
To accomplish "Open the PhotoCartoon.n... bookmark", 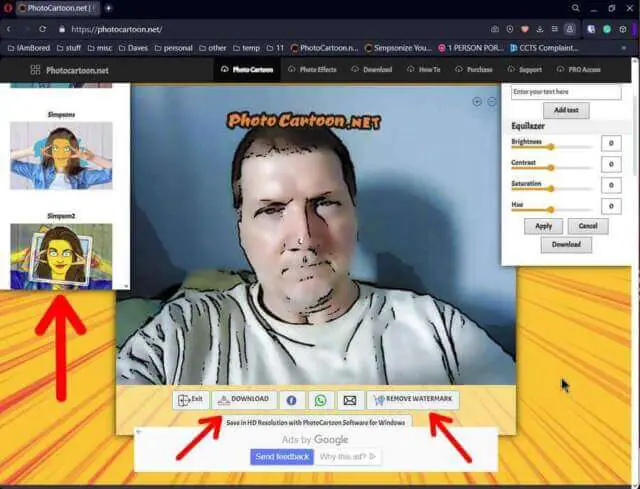I will (324, 48).
